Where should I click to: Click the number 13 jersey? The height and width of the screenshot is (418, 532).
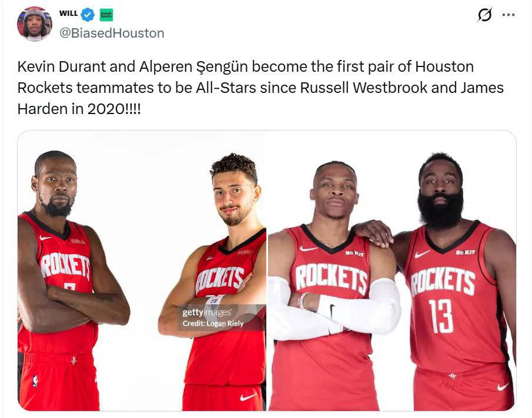tap(441, 316)
